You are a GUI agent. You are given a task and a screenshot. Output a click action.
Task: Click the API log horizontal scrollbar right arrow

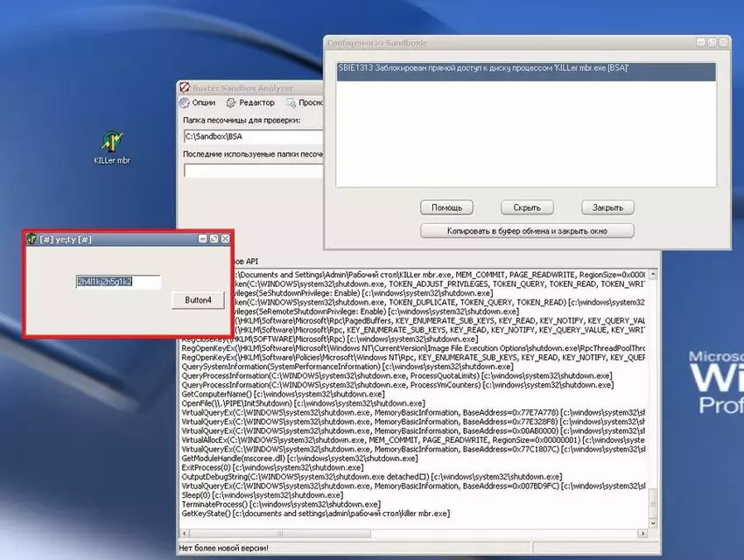643,534
